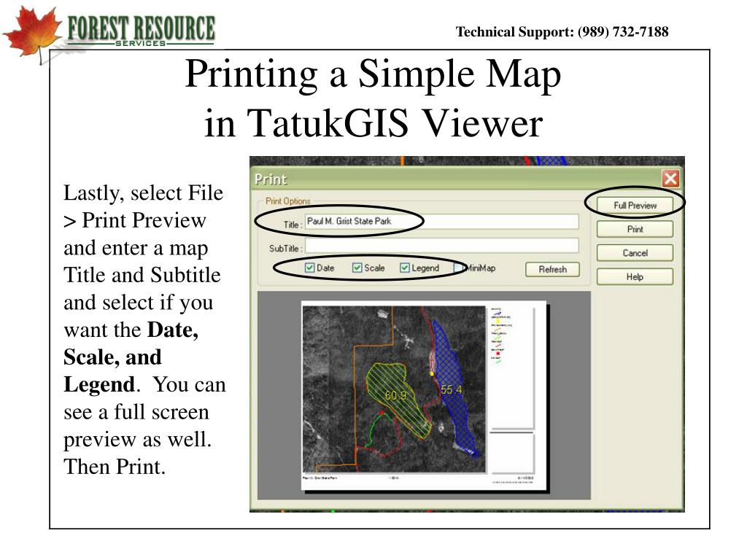Close the Print dialog with red X
This screenshot has width=747, height=560.
coord(671,179)
